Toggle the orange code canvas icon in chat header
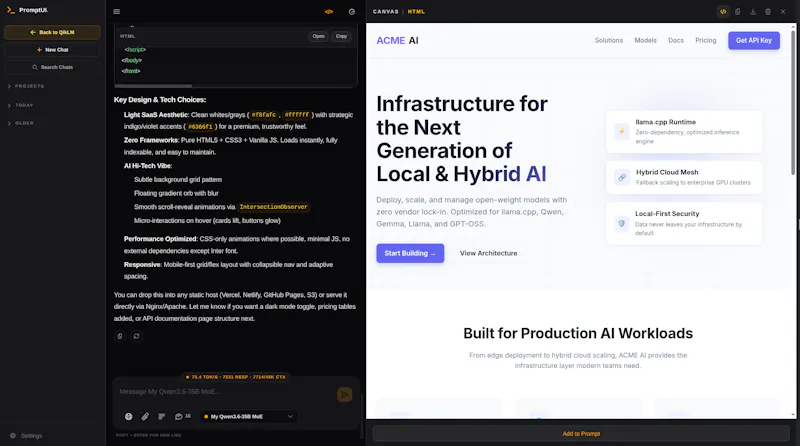This screenshot has width=800, height=446. pyautogui.click(x=329, y=11)
